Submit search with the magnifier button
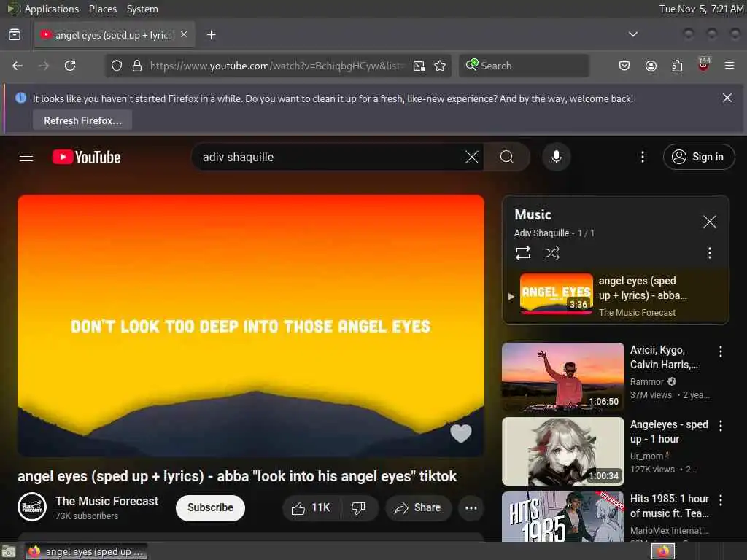The width and height of the screenshot is (747, 560). [507, 157]
